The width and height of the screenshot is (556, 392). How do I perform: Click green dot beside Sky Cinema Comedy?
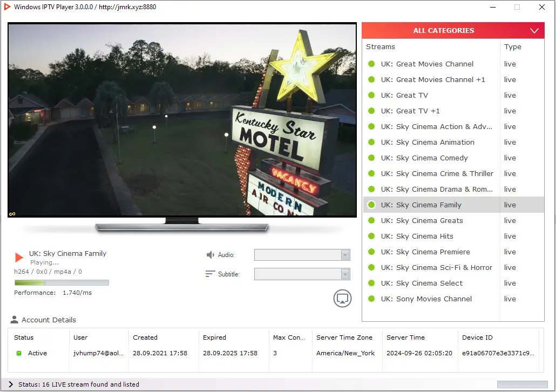tap(371, 158)
